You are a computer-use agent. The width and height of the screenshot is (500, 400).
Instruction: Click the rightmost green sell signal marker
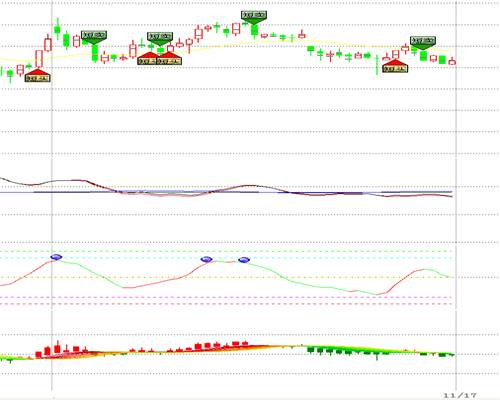pyautogui.click(x=423, y=43)
